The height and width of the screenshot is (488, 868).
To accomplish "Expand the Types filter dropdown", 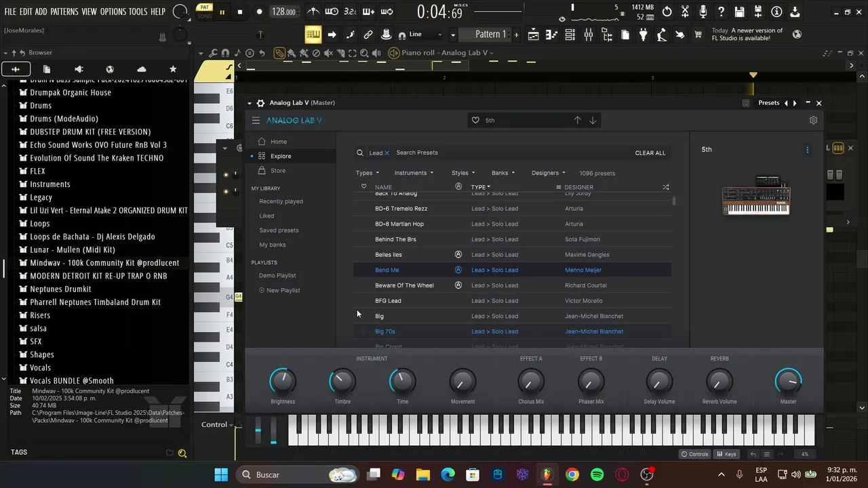I will click(x=368, y=173).
